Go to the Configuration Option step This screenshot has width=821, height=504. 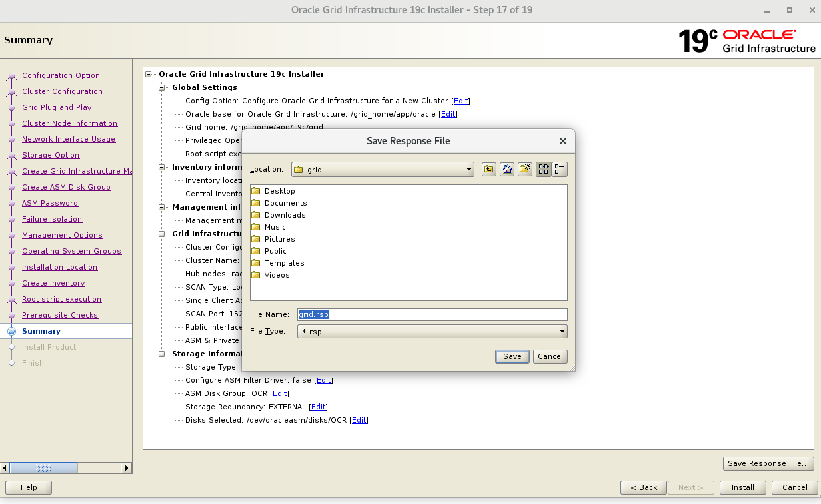pos(61,75)
